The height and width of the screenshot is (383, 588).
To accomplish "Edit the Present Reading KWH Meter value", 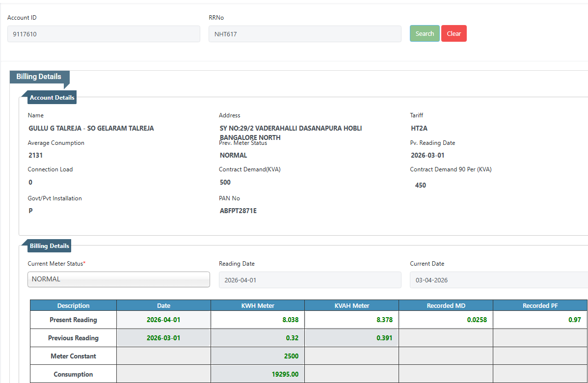I will click(x=258, y=320).
